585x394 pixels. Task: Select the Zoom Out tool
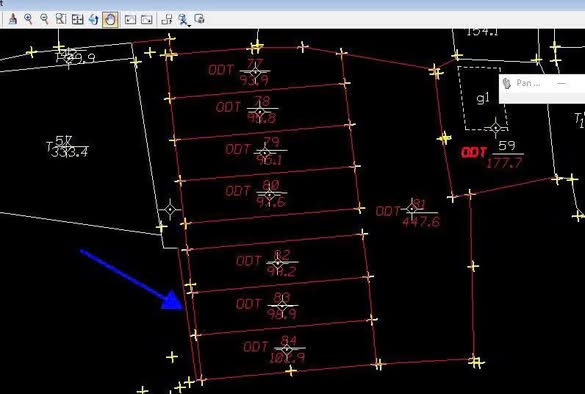point(44,19)
